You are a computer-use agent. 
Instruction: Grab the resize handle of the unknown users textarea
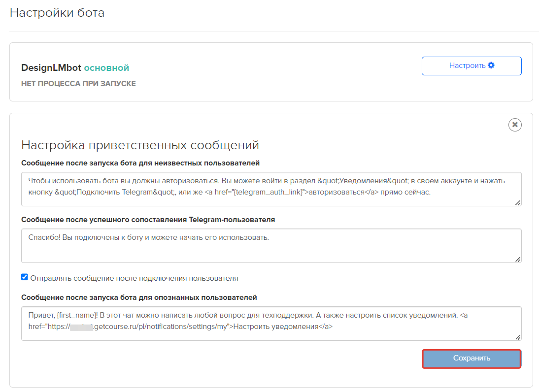tap(518, 202)
